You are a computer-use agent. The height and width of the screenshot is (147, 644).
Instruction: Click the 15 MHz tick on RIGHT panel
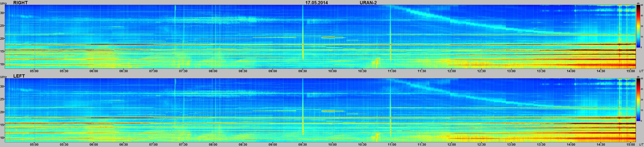(2, 51)
